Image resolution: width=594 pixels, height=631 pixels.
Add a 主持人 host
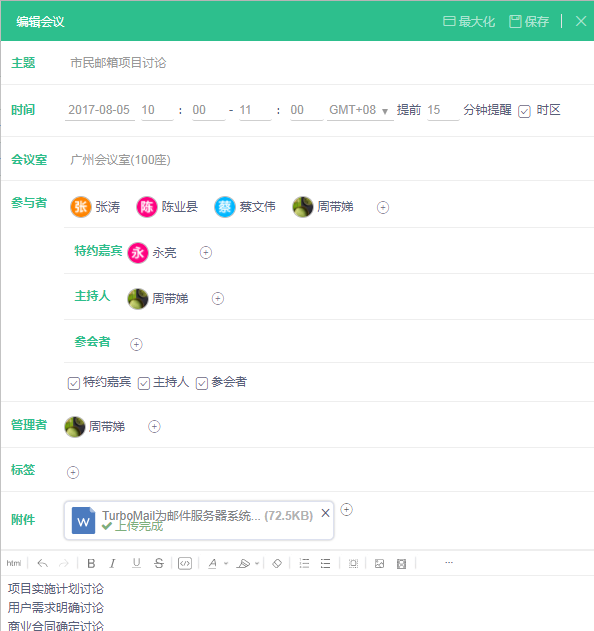[218, 298]
